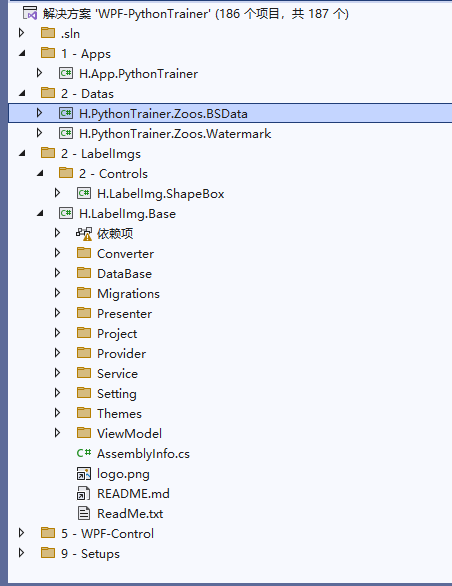
Task: Click the solution icon next to WPF-PythonTrainer
Action: pos(30,13)
